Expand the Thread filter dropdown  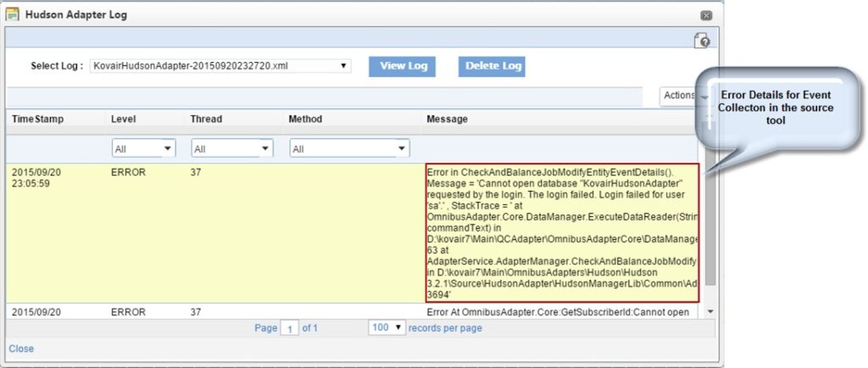[232, 148]
